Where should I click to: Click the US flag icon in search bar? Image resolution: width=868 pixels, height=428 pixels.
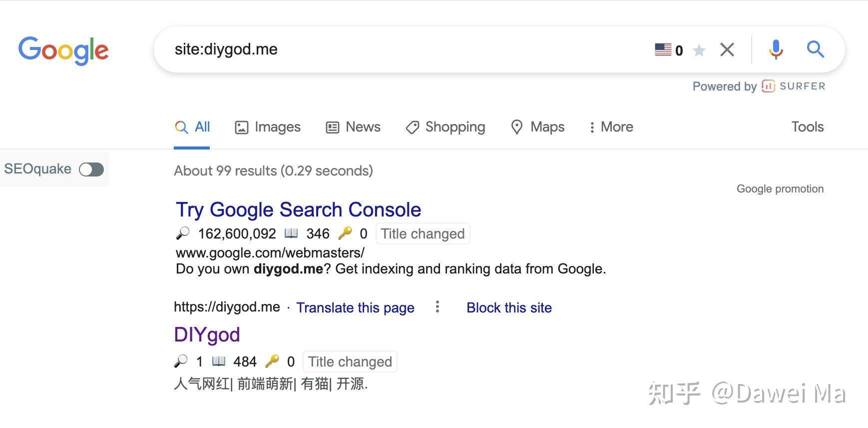click(x=663, y=50)
